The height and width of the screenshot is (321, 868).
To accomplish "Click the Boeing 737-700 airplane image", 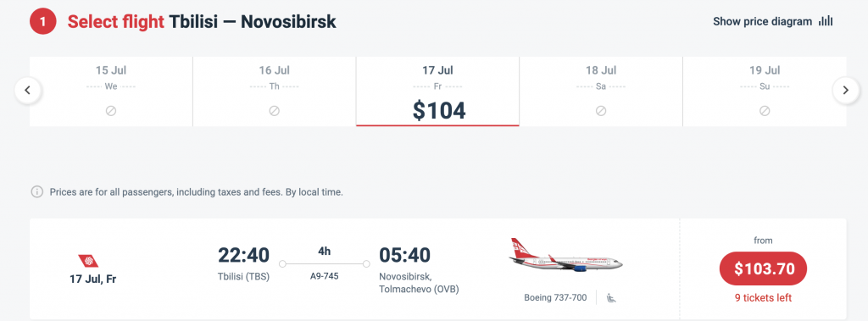I will [x=565, y=257].
